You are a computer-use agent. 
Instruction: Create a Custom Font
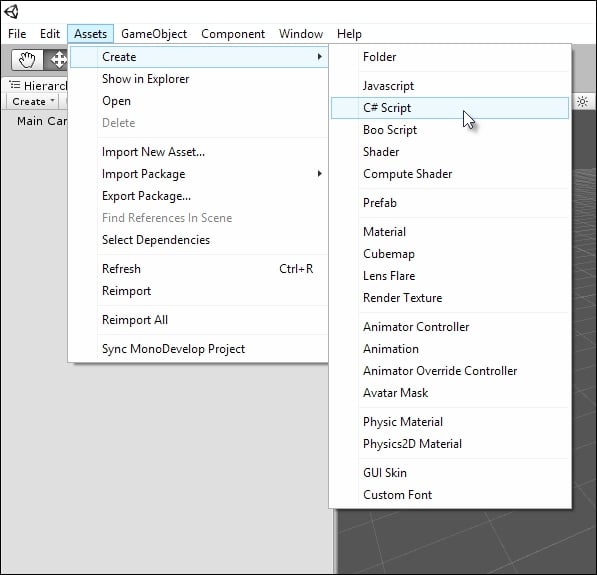click(450, 495)
